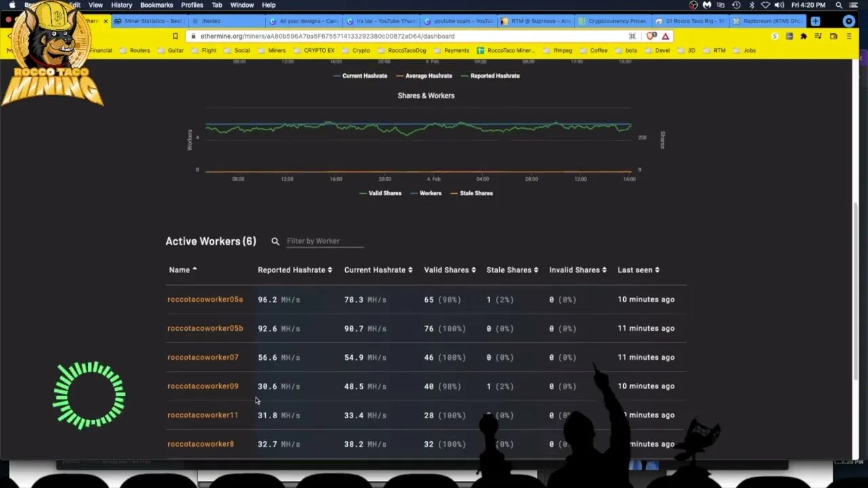Open the Brave playlist icon
Viewport: 868px width, 488px height.
(x=818, y=36)
